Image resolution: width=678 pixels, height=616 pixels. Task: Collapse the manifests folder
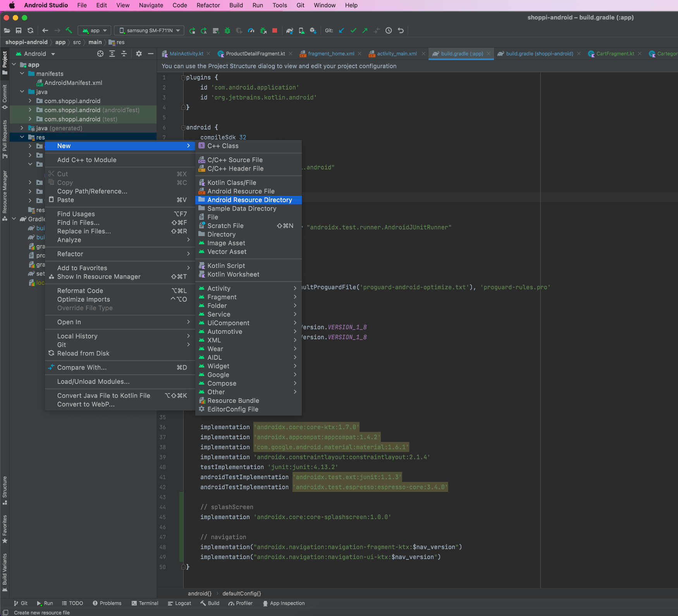22,74
